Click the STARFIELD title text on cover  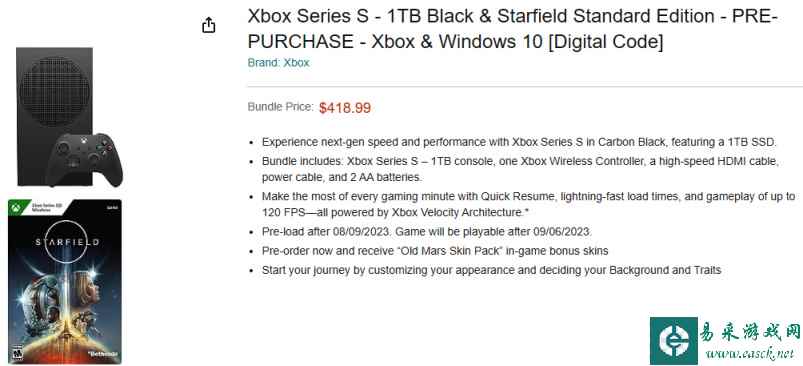[x=67, y=242]
